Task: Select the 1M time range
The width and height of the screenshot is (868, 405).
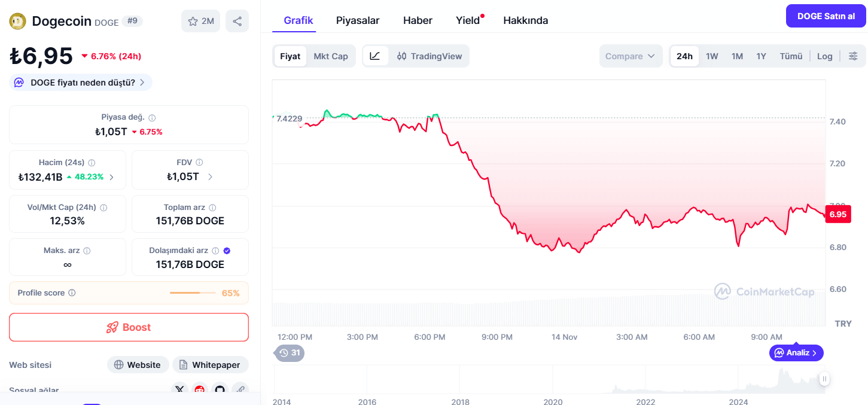Action: (x=737, y=56)
